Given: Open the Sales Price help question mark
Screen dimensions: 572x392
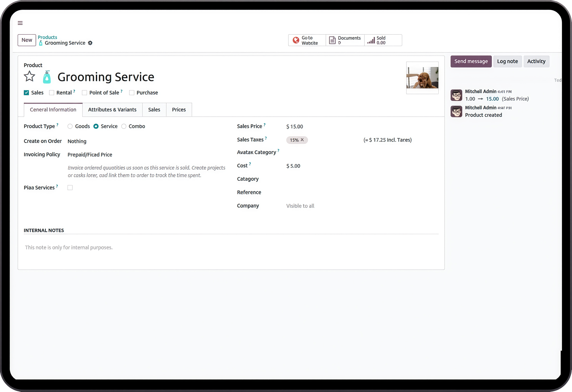Looking at the screenshot, I should pos(265,124).
